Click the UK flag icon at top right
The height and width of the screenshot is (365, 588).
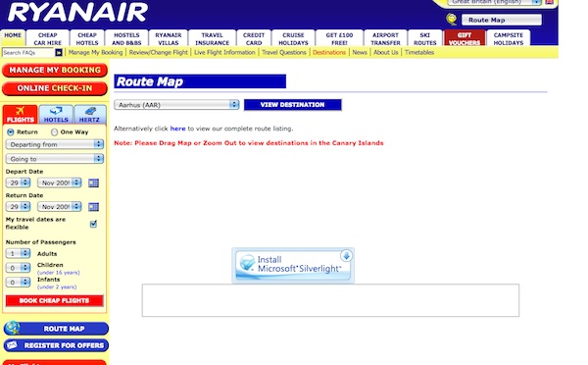coord(549,2)
